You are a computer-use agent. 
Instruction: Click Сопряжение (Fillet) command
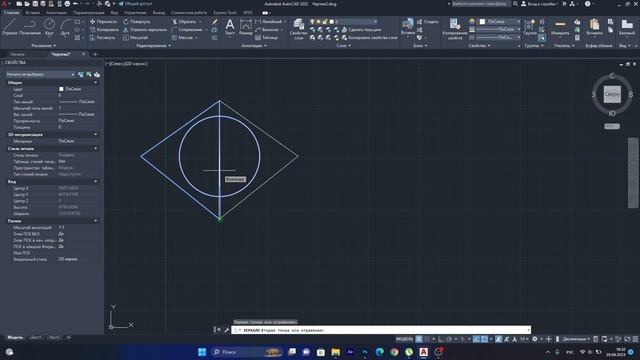click(187, 30)
